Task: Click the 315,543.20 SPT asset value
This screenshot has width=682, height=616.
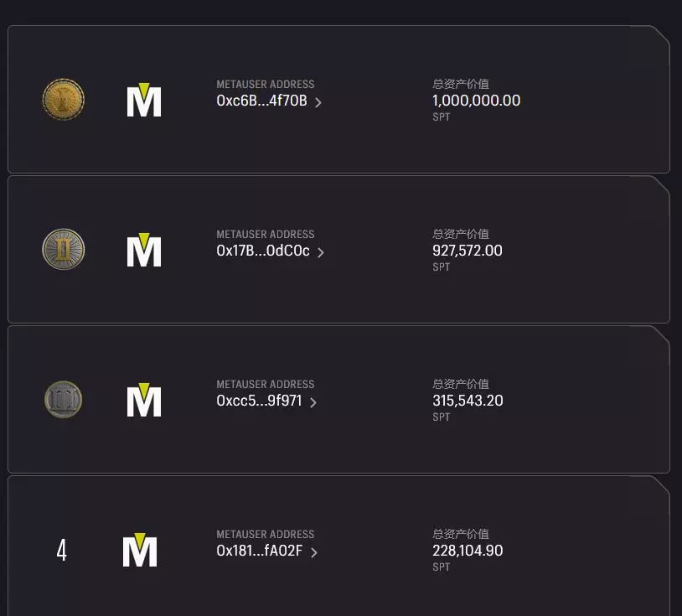Action: click(468, 401)
